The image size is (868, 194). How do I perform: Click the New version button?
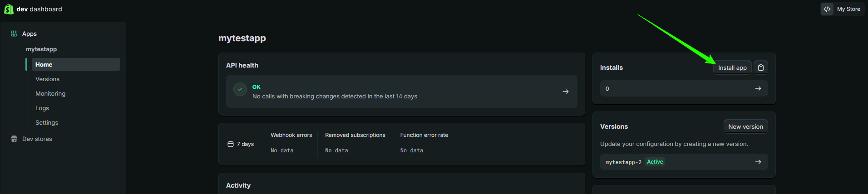pos(745,126)
